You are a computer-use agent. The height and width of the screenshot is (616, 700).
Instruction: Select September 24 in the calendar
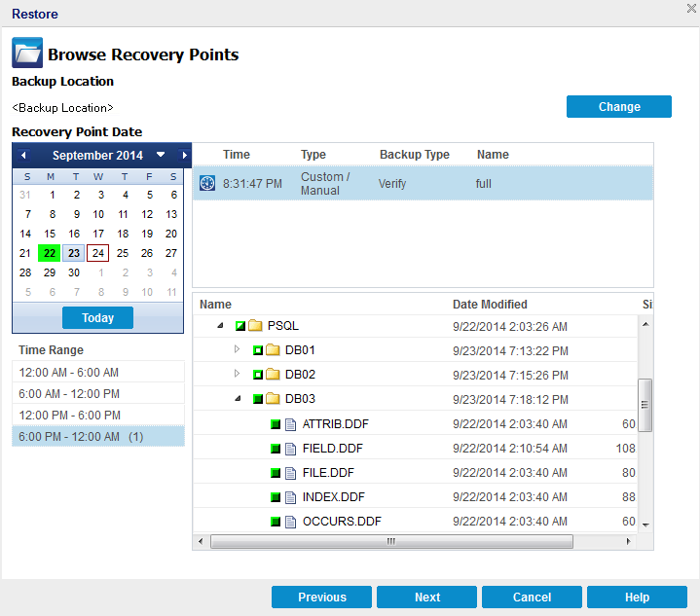pyautogui.click(x=97, y=253)
